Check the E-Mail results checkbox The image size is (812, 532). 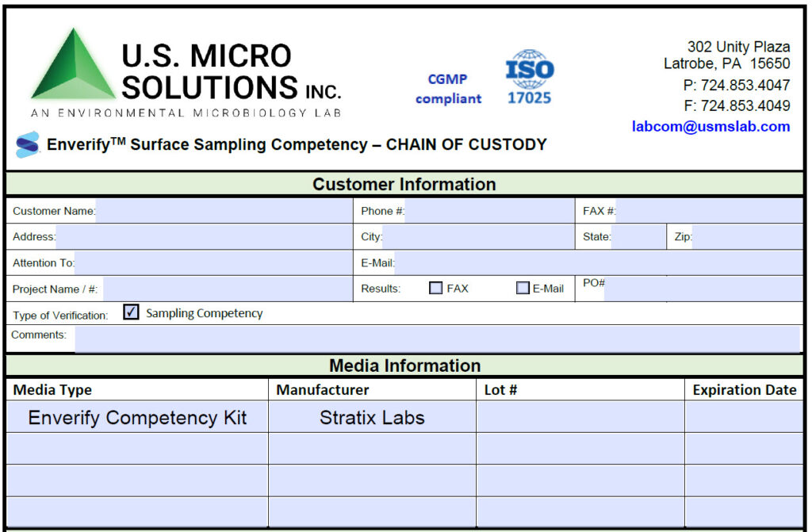point(523,289)
